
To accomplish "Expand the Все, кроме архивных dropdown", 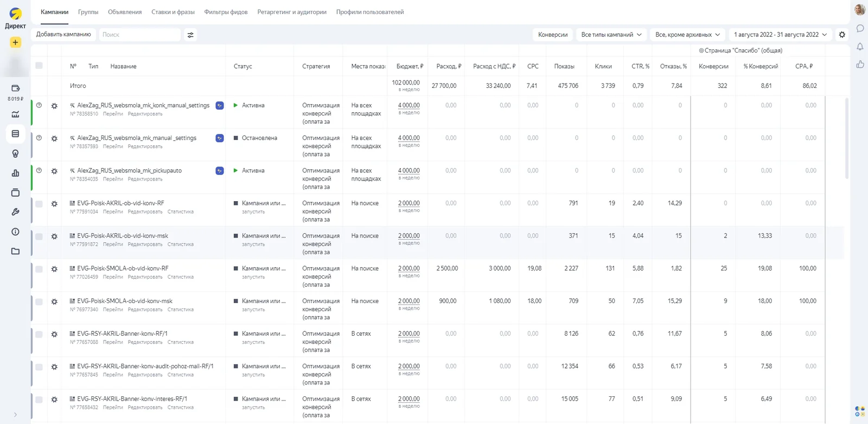I will point(687,35).
